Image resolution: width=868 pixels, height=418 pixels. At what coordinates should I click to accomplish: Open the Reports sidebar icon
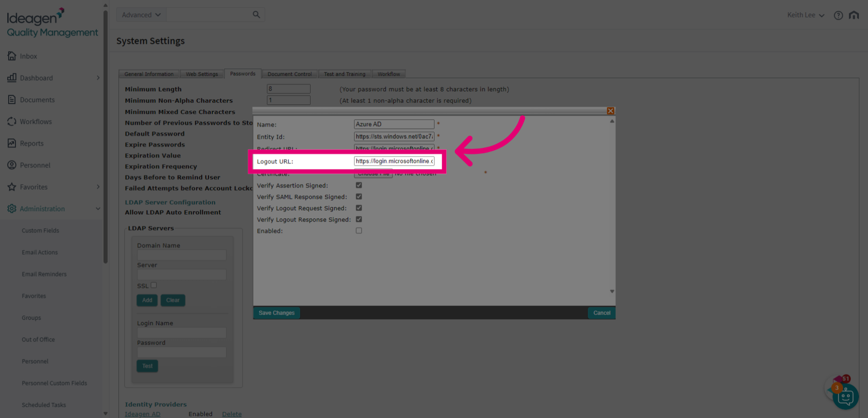point(12,143)
